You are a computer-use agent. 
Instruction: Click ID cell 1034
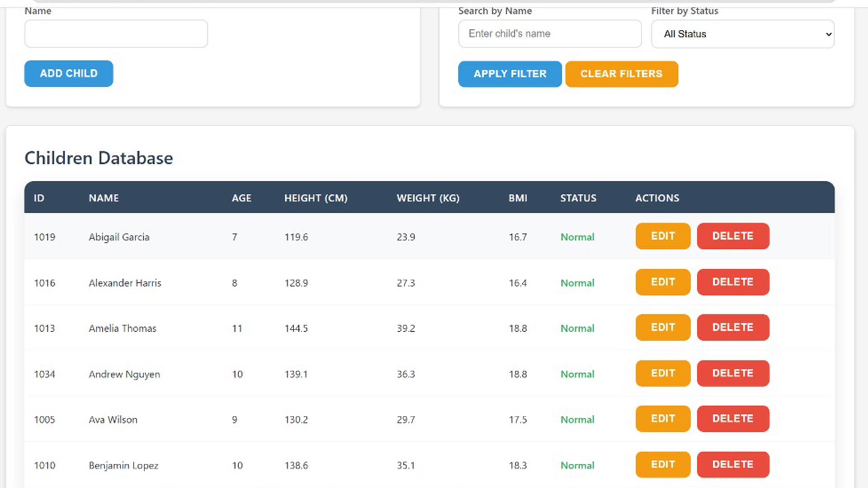[x=44, y=374]
